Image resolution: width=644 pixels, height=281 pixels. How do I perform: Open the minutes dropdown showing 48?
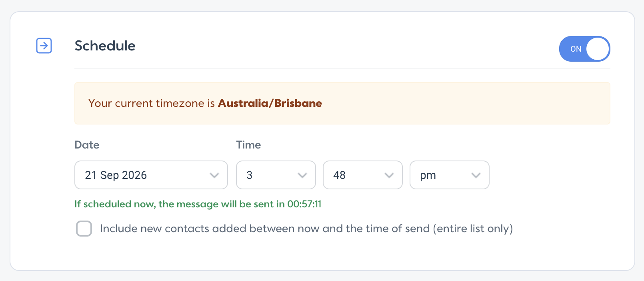click(x=363, y=175)
